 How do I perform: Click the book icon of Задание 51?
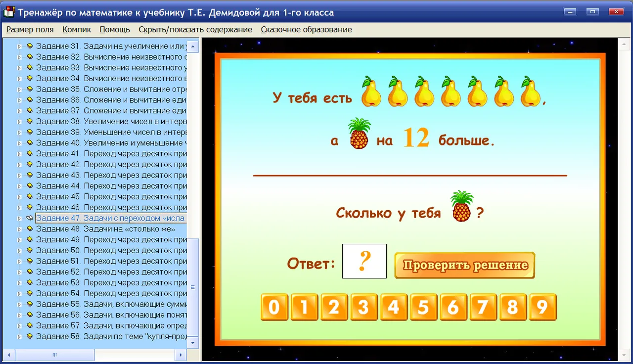point(30,261)
